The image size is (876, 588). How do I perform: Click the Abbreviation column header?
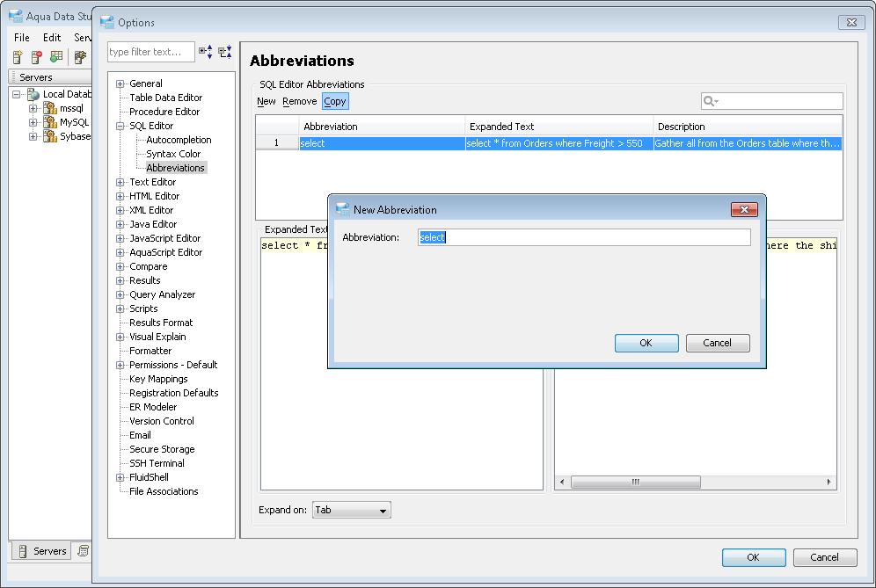382,127
